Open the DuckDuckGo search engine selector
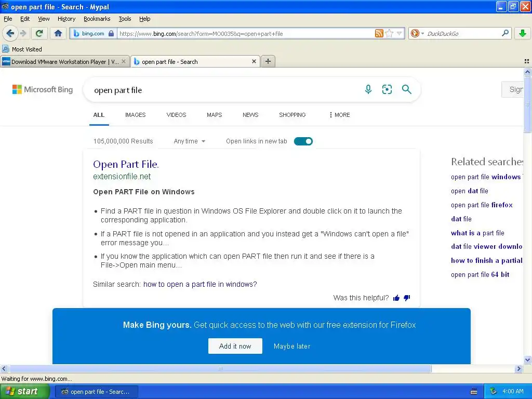 417,33
